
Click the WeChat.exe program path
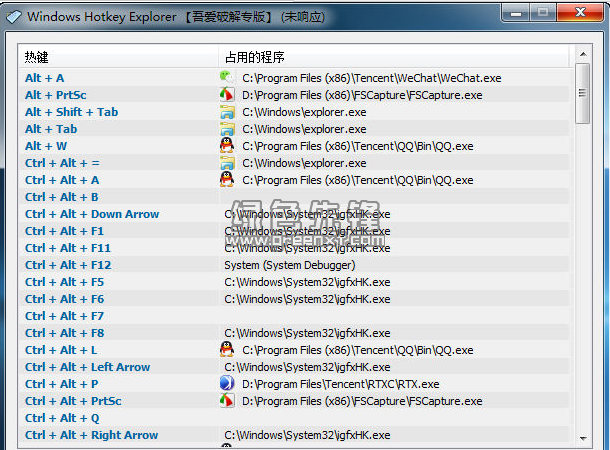[372, 78]
